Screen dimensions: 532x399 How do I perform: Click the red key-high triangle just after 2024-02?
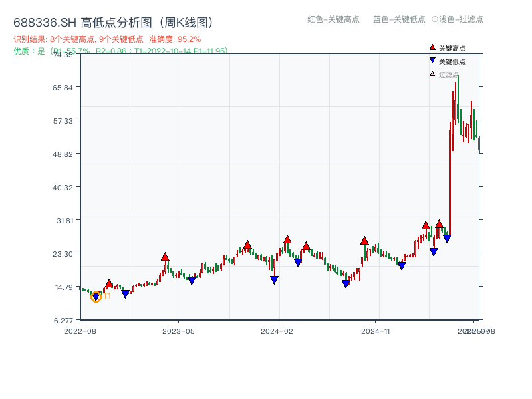coord(287,239)
